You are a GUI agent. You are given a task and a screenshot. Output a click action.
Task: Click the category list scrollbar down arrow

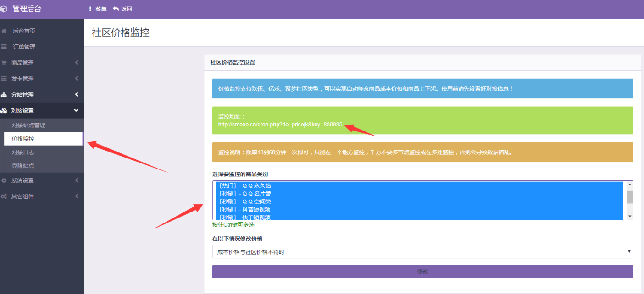coord(629,216)
